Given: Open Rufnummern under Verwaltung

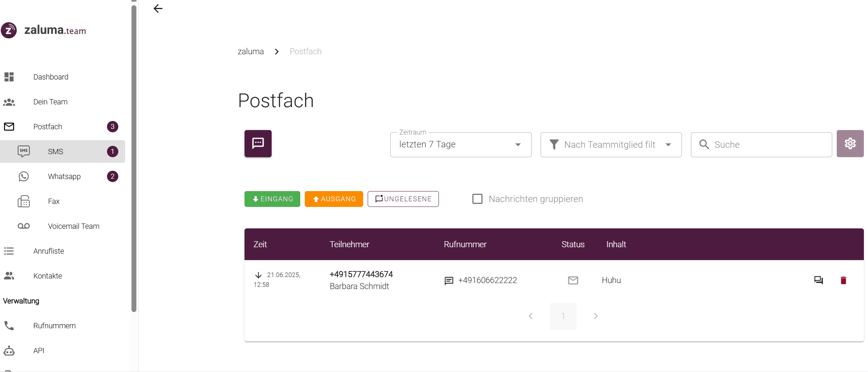Looking at the screenshot, I should (63, 326).
